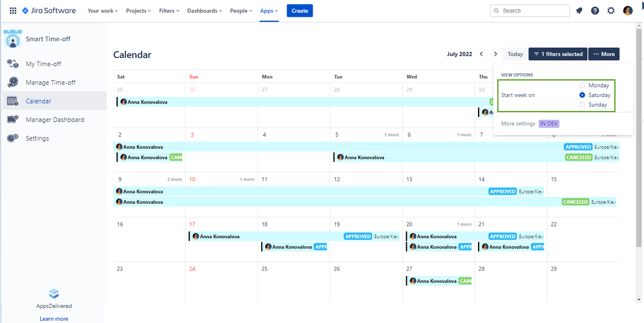Open the Jira settings gear icon
This screenshot has height=323, width=644.
pos(611,10)
